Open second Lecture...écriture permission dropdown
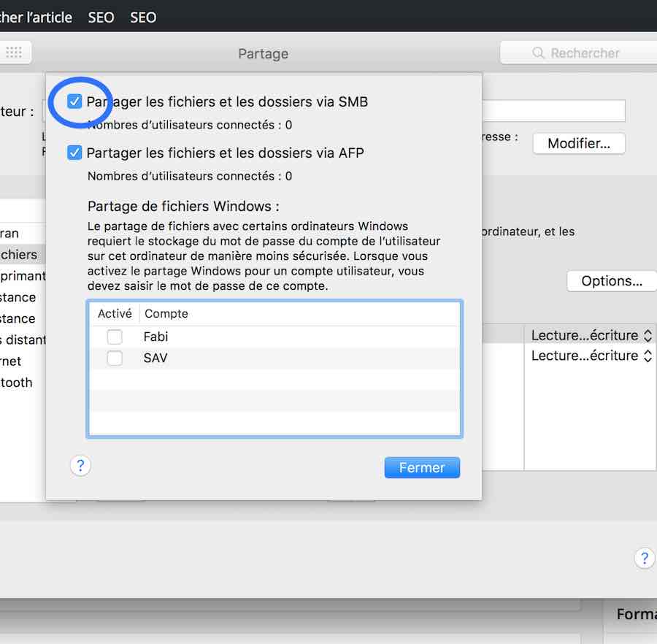Screen dimensions: 657x644 pos(591,356)
